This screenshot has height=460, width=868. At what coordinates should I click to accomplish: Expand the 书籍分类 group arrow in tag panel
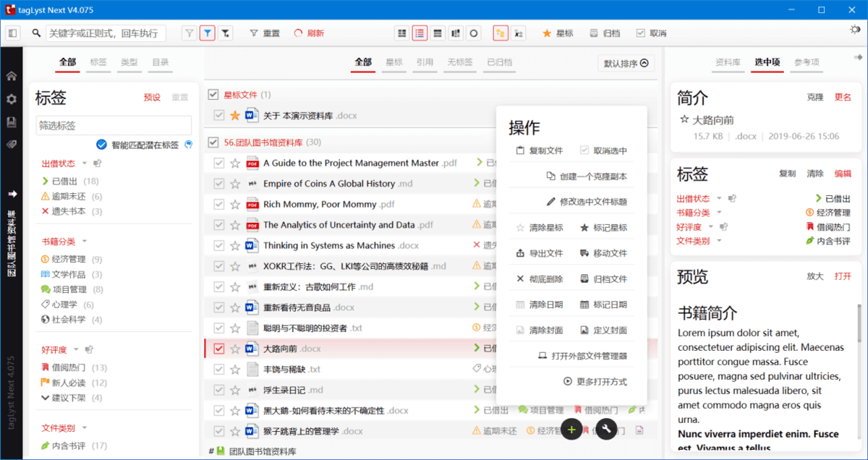pyautogui.click(x=84, y=242)
